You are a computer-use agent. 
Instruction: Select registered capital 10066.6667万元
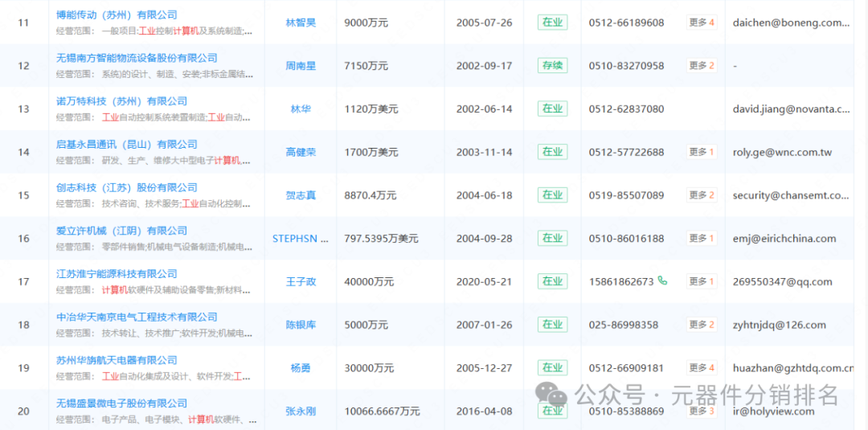coord(382,412)
